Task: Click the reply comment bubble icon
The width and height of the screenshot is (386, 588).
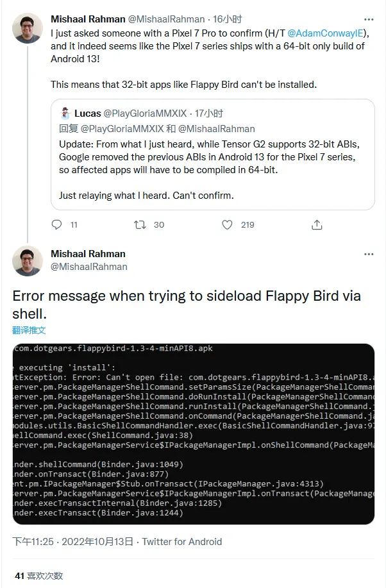Action: click(x=56, y=224)
